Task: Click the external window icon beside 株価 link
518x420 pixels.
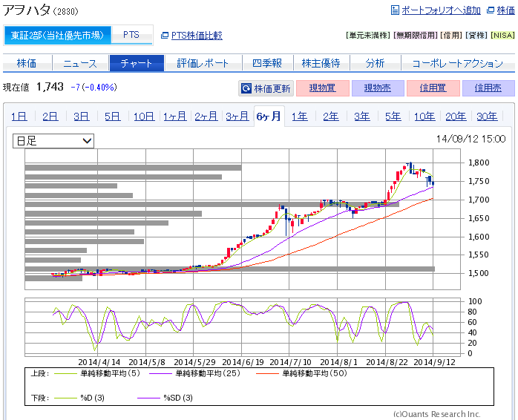Action: [x=491, y=10]
